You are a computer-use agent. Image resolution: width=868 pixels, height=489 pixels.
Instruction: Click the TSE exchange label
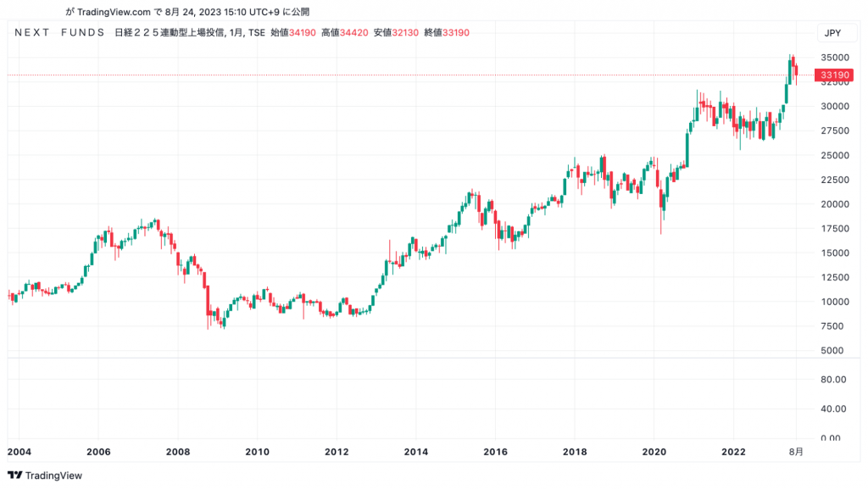(256, 33)
